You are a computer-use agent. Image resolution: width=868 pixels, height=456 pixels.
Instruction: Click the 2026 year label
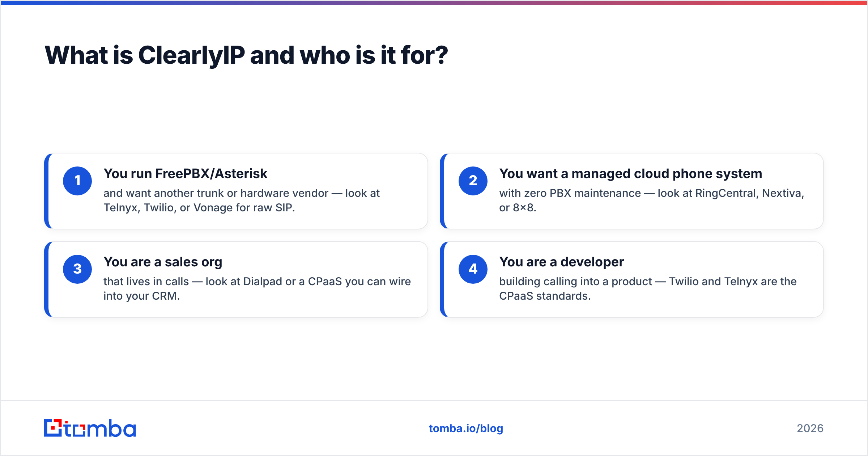(x=810, y=428)
